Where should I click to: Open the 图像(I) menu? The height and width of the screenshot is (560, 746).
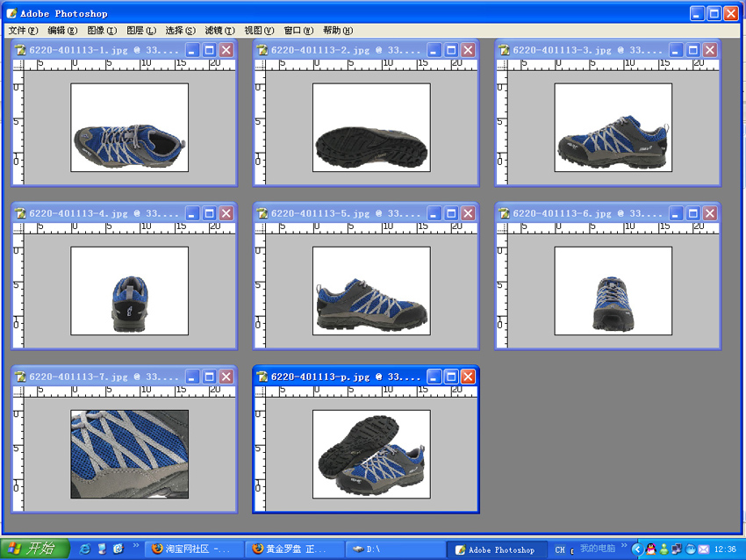point(102,31)
